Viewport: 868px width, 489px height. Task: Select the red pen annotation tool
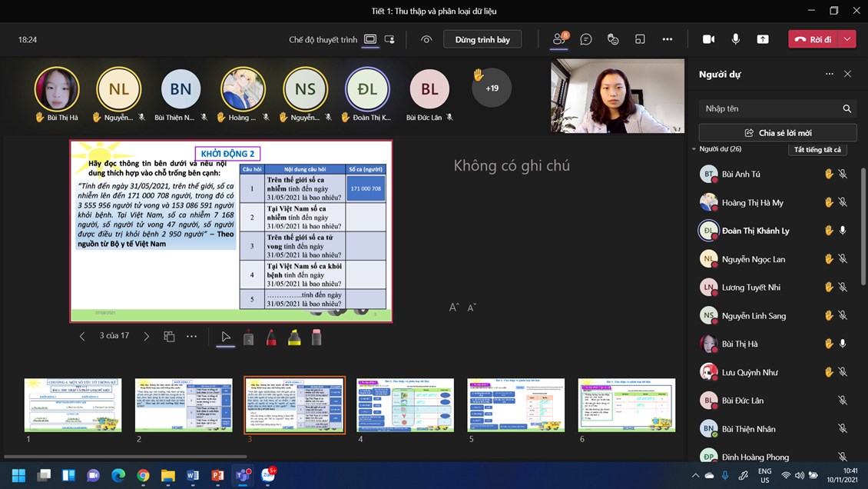coord(271,337)
